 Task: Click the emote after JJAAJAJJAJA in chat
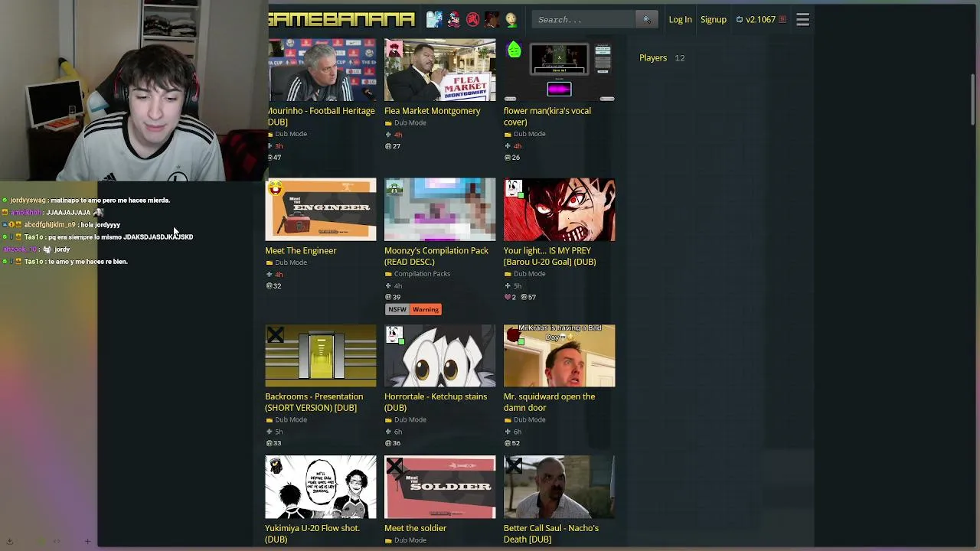98,212
